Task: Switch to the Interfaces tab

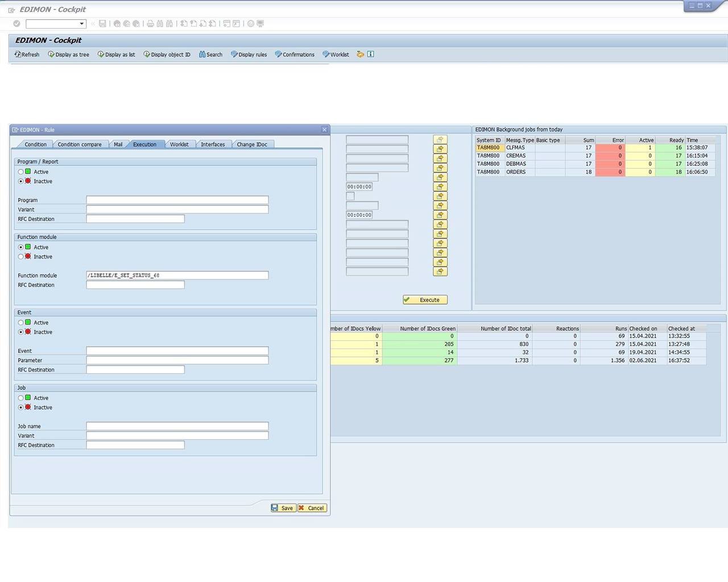Action: (213, 144)
